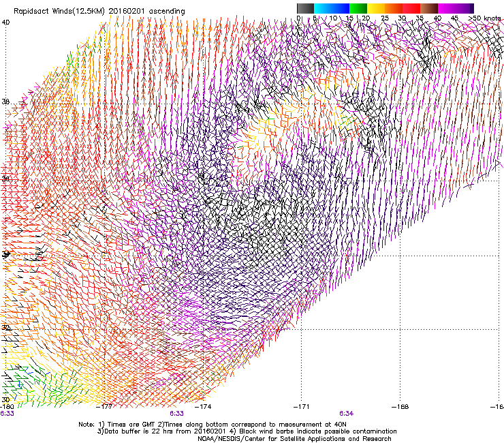The image size is (504, 443).
Task: Click the '>50 knots' legend label
Action: [484, 18]
